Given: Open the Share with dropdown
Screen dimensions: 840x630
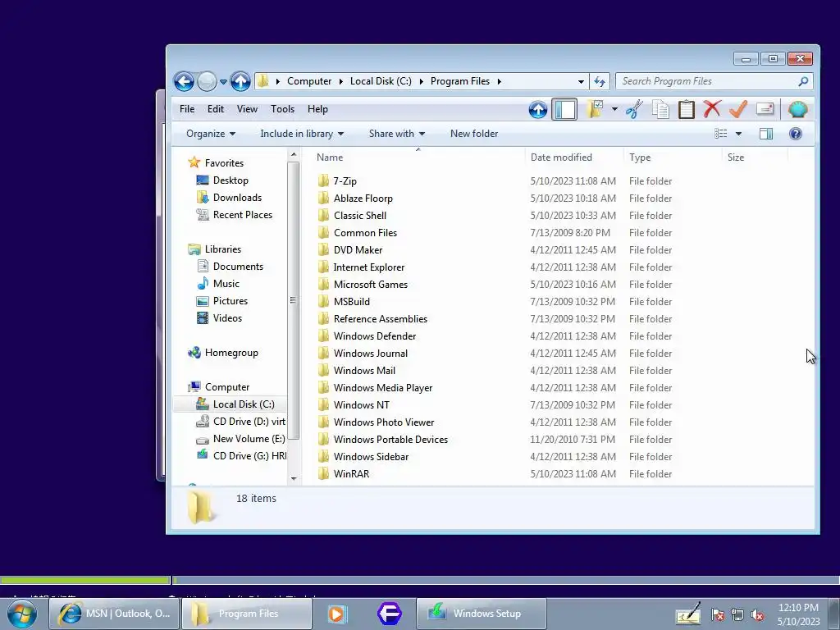Looking at the screenshot, I should 396,134.
